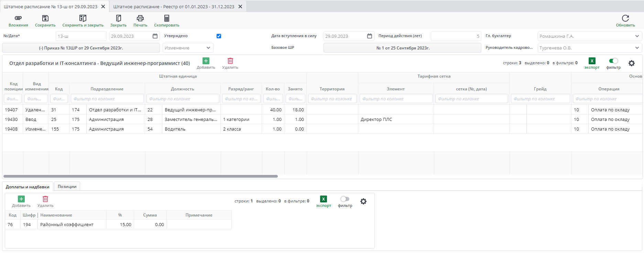644x267 pixels.
Task: Click the Приказ № 13ШР order button
Action: tap(81, 48)
